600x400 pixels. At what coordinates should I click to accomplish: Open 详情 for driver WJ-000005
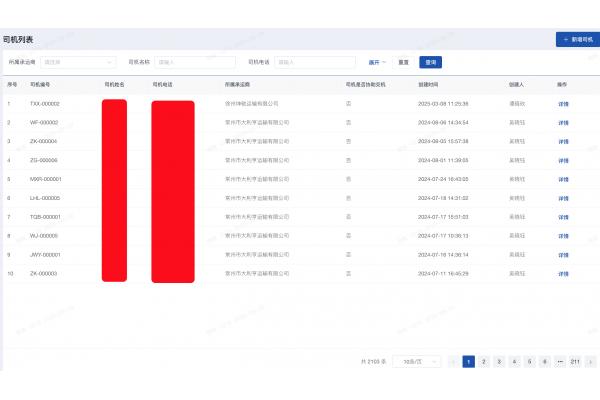coord(563,236)
